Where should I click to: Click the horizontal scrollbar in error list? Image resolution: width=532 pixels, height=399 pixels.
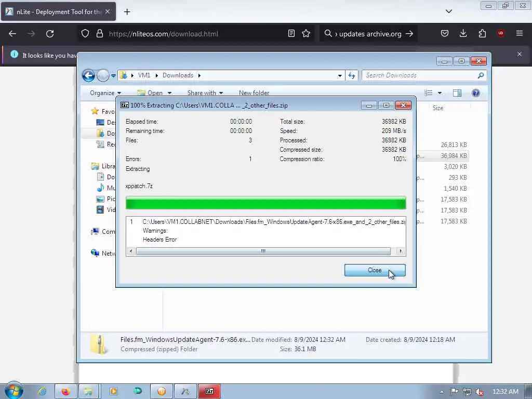[263, 251]
